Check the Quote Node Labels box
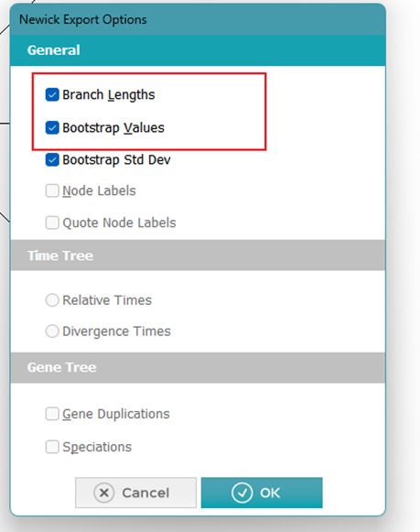The width and height of the screenshot is (420, 532). click(x=52, y=223)
